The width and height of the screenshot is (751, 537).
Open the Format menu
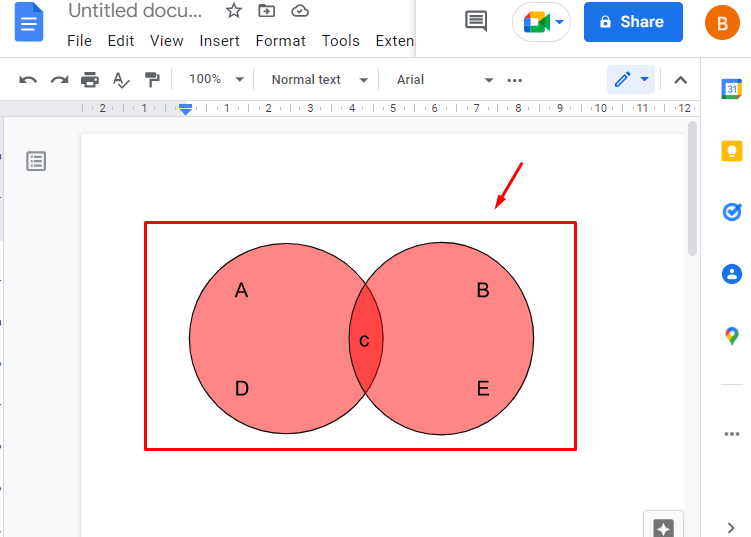tap(280, 41)
